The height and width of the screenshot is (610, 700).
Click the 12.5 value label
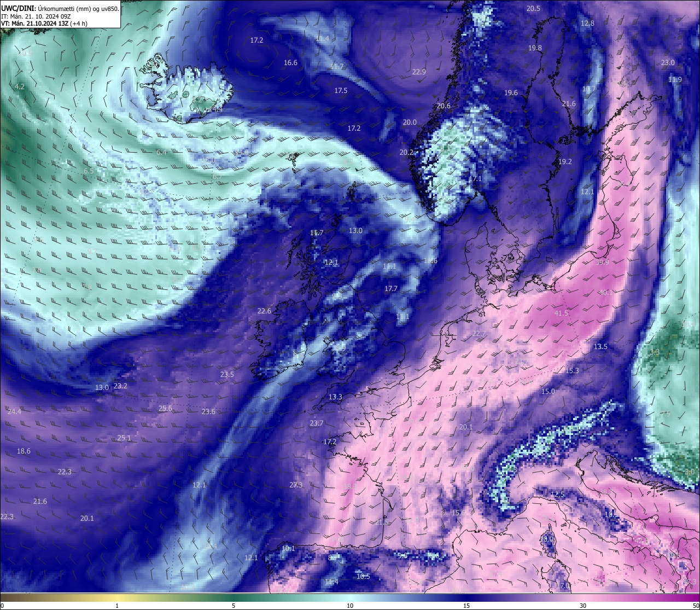[x=557, y=494]
